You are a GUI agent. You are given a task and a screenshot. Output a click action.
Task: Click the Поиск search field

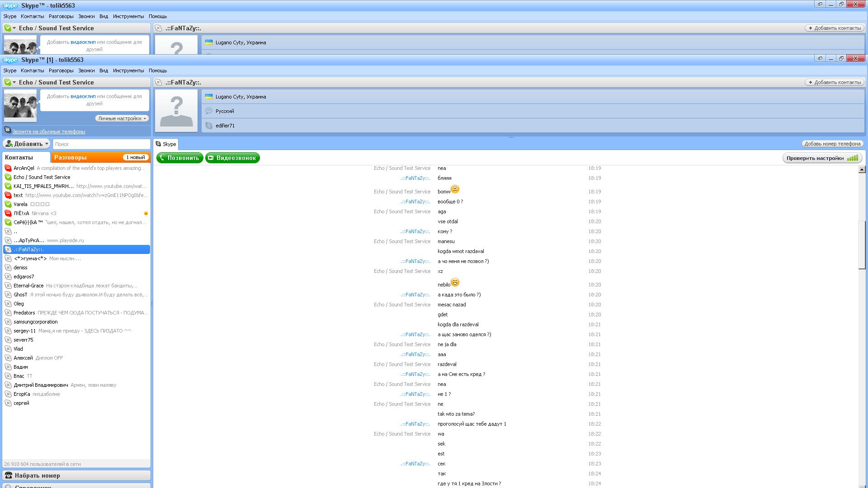[101, 144]
